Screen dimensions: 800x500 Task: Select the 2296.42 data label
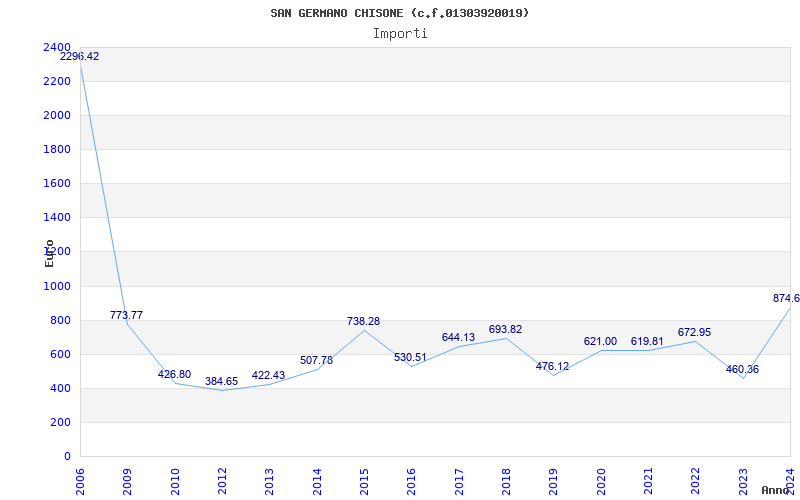(x=80, y=57)
